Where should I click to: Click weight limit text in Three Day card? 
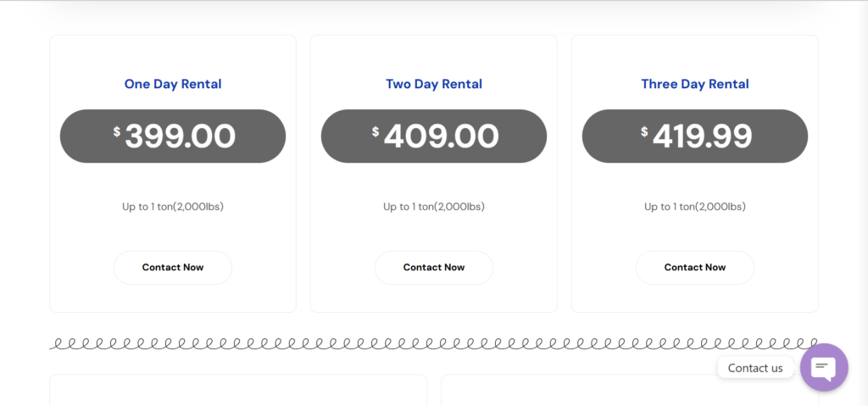pyautogui.click(x=695, y=207)
